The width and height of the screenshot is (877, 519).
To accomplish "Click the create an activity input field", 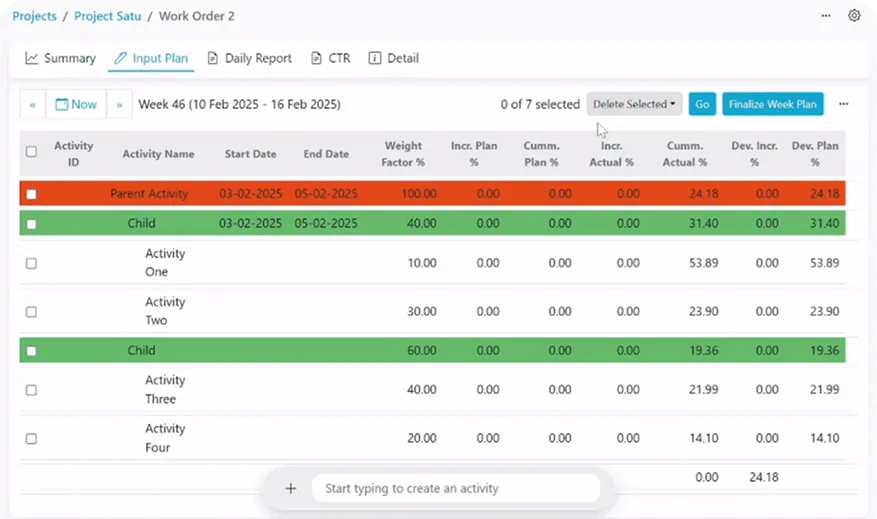I will (455, 489).
